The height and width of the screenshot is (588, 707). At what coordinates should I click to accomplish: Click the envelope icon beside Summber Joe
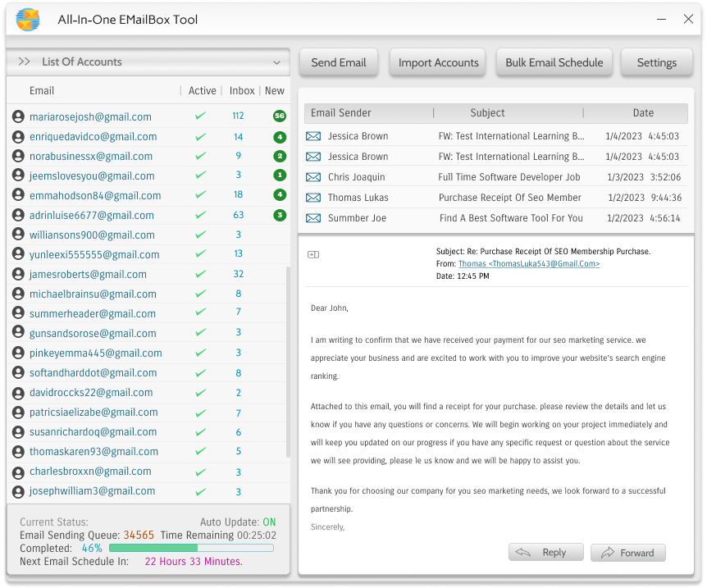pyautogui.click(x=312, y=218)
